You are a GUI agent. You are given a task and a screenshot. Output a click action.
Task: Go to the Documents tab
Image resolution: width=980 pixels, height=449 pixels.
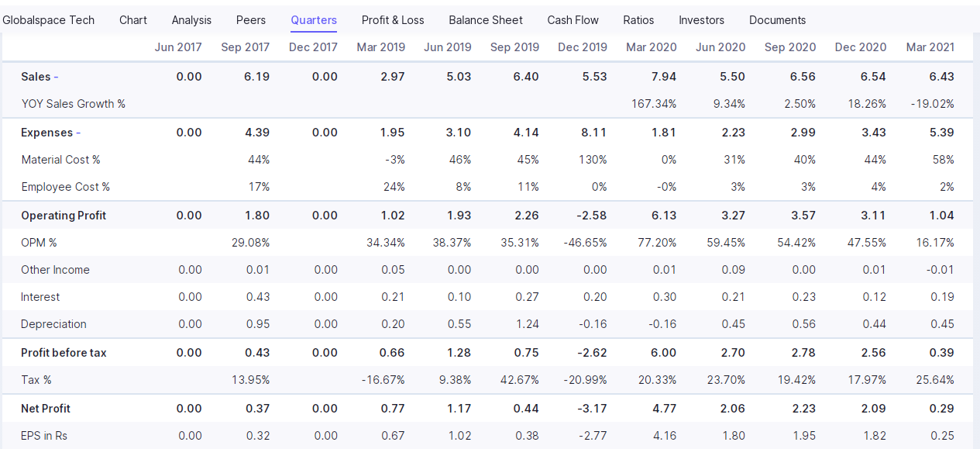(777, 20)
